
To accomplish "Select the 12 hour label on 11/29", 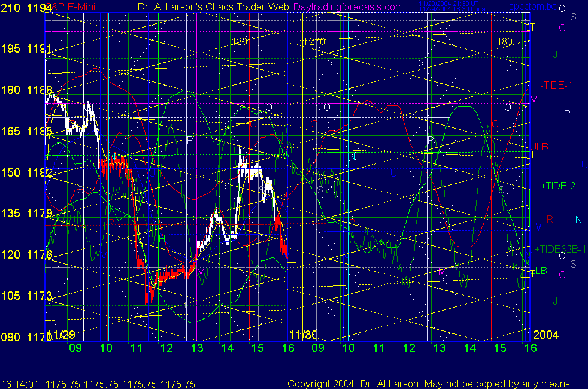I will click(166, 348).
